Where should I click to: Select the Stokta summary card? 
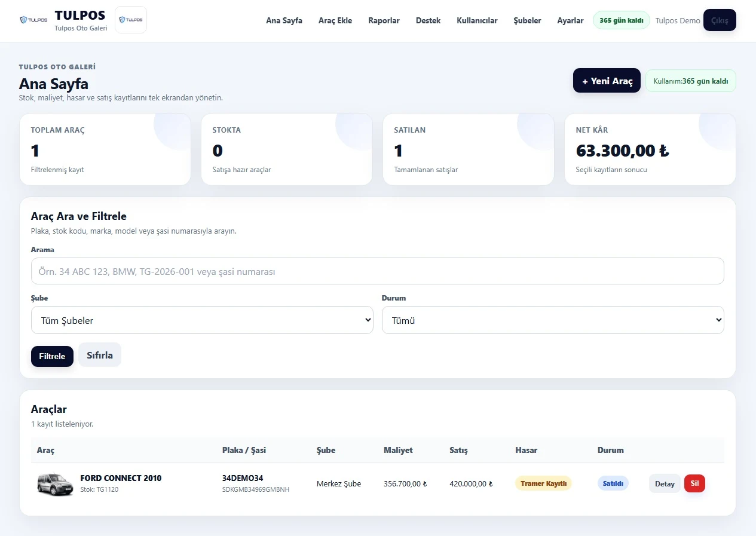287,149
